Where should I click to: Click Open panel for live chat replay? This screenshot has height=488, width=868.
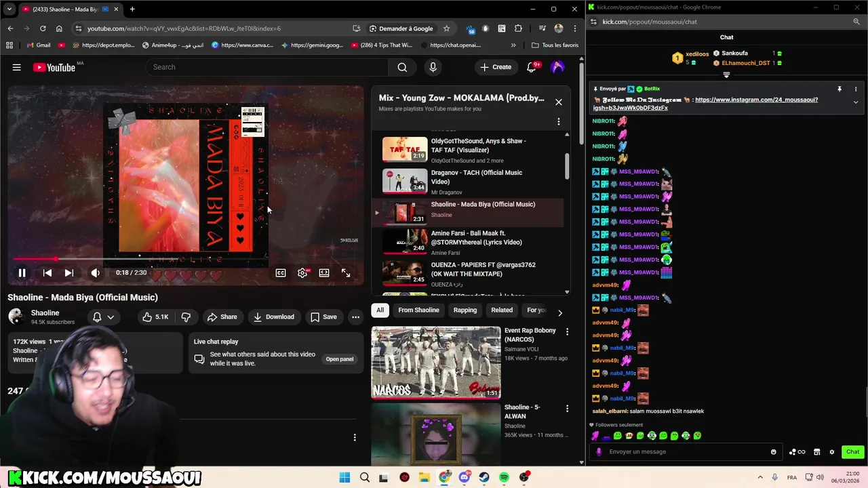340,359
